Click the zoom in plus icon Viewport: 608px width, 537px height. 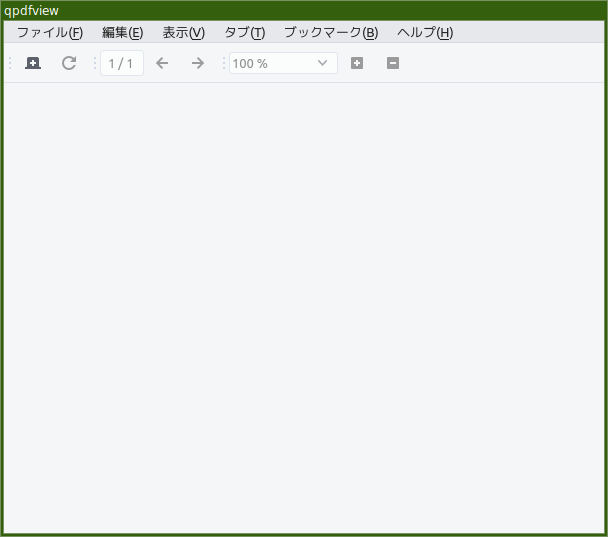coord(357,63)
